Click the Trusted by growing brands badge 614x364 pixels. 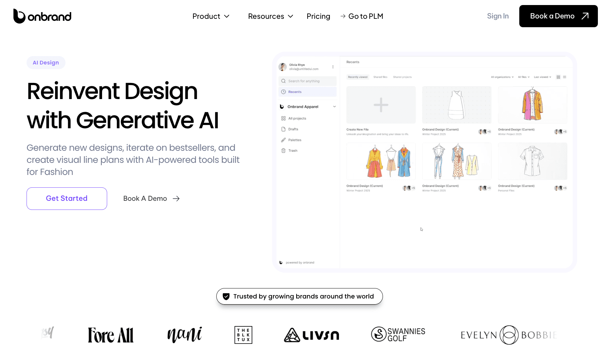(x=299, y=296)
